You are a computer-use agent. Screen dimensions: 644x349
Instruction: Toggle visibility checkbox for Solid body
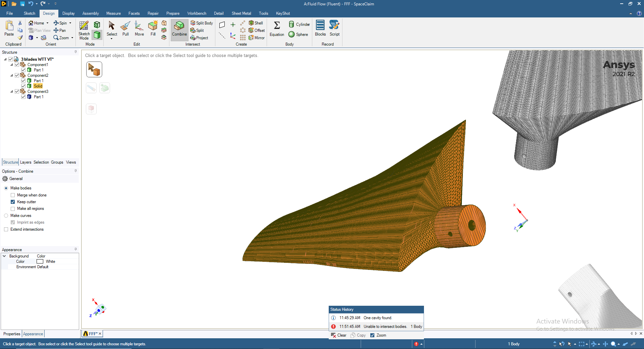click(23, 86)
